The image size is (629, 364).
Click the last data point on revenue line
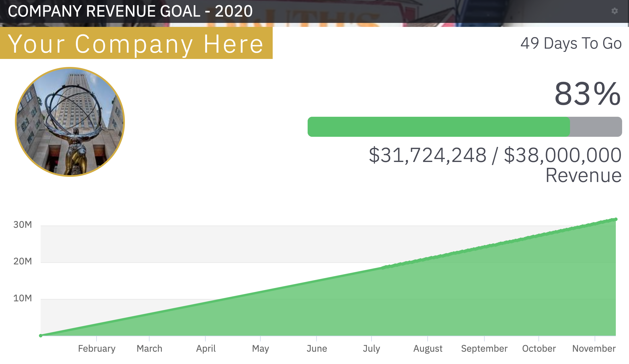click(x=616, y=219)
